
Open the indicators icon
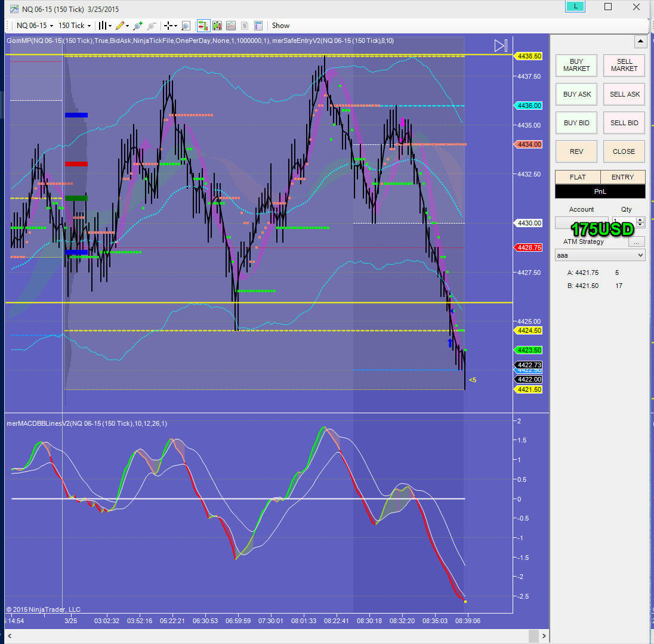(x=231, y=26)
